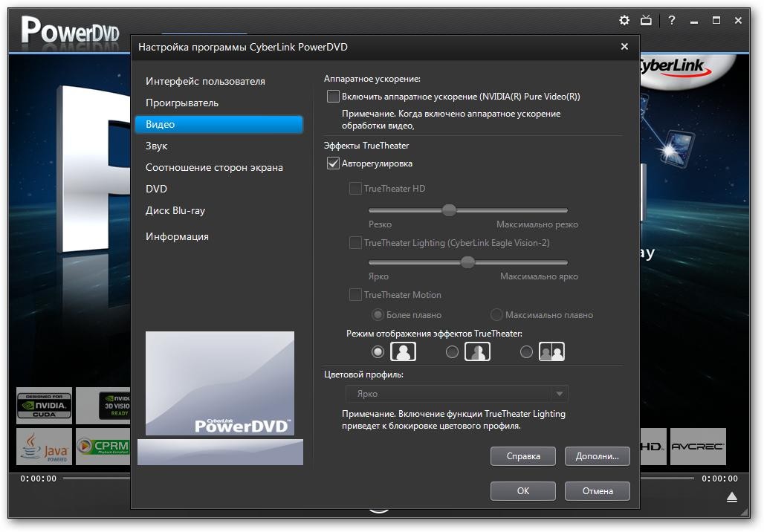Select second TrueTheater display mode radio button

coord(452,351)
